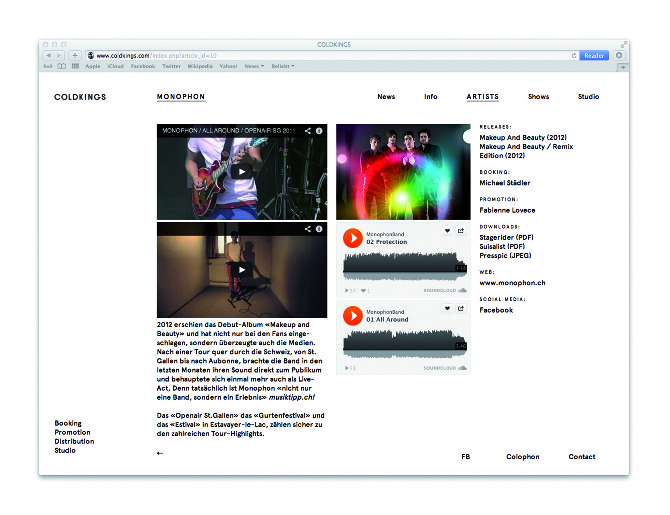Screen dimensions: 670x515
Task: Expand the News bookmarks dropdown
Action: (x=254, y=66)
